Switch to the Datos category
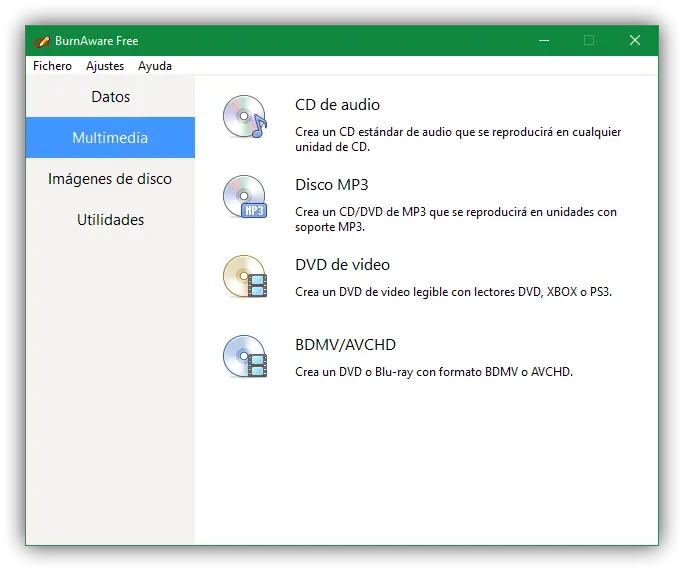The width and height of the screenshot is (684, 571). [x=110, y=96]
